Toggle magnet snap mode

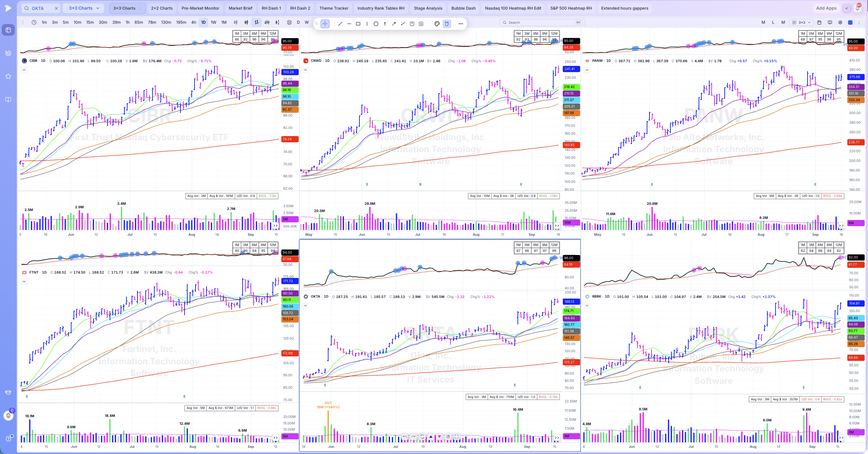click(447, 24)
